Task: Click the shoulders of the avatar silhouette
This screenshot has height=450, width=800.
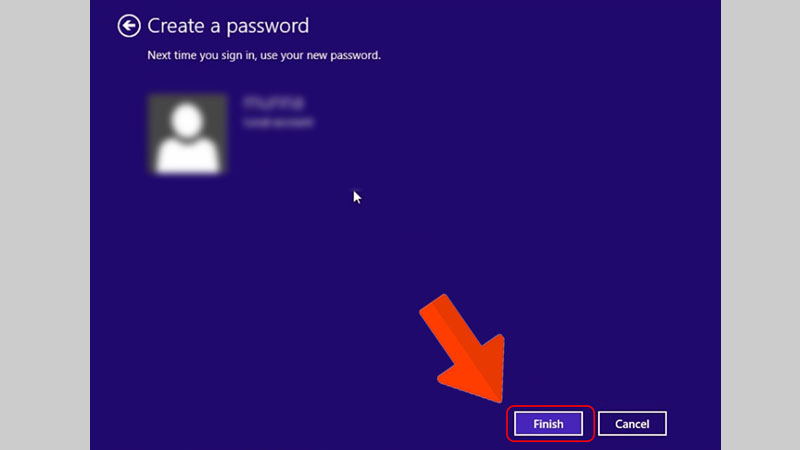Action: coord(187,156)
